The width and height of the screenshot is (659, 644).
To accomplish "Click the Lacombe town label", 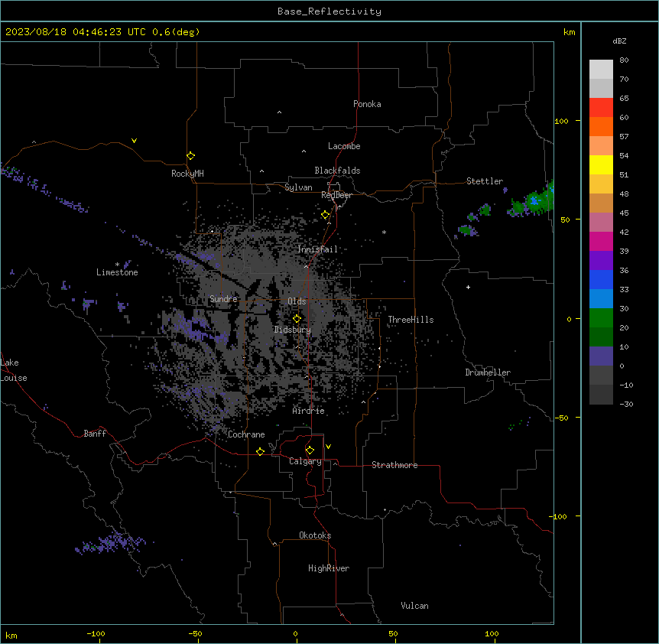I will (x=344, y=146).
